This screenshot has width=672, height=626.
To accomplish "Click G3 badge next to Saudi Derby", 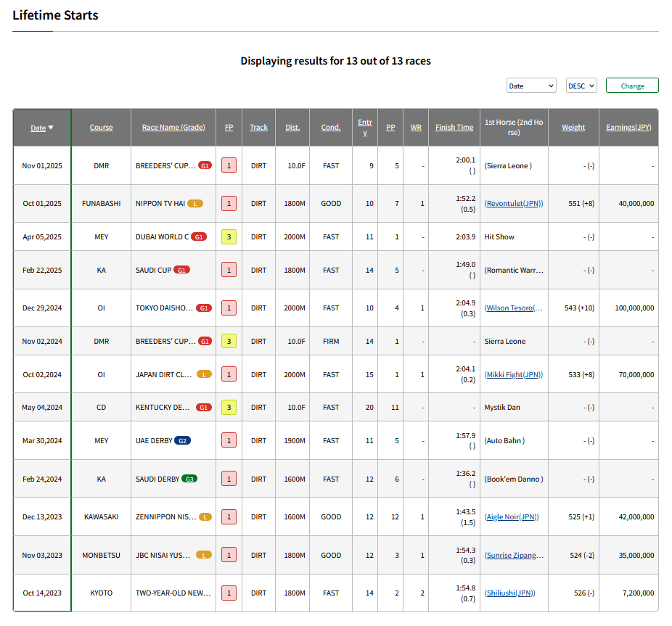I will point(189,479).
